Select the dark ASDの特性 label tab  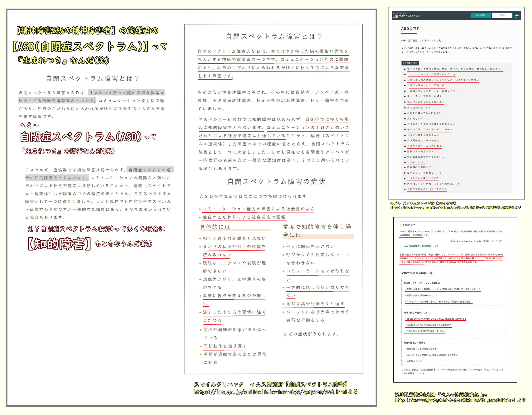coord(410,63)
